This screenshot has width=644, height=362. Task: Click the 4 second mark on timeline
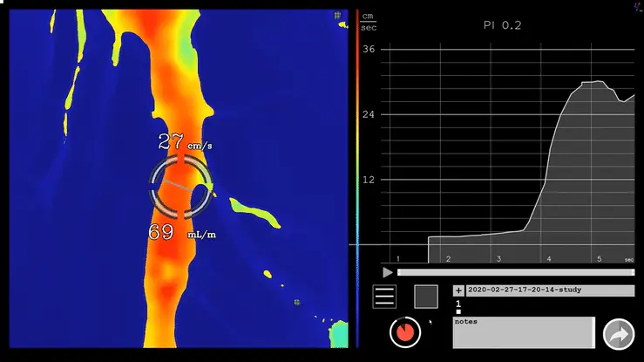[549, 259]
